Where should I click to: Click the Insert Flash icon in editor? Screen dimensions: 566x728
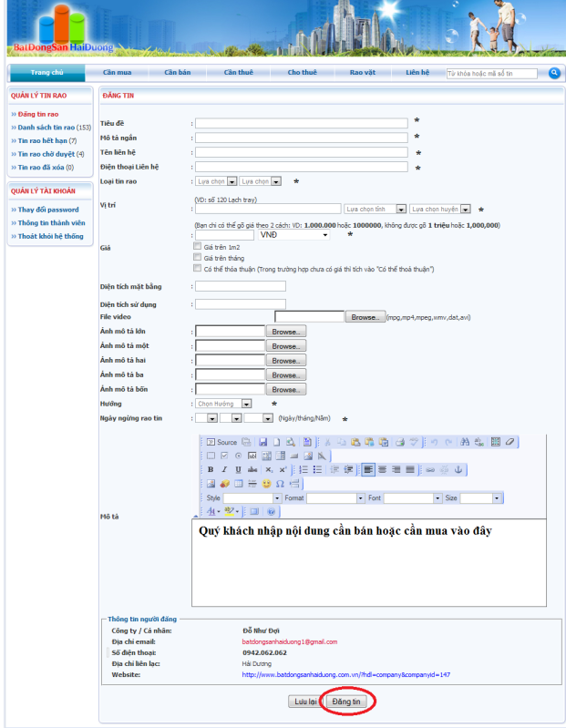point(225,484)
